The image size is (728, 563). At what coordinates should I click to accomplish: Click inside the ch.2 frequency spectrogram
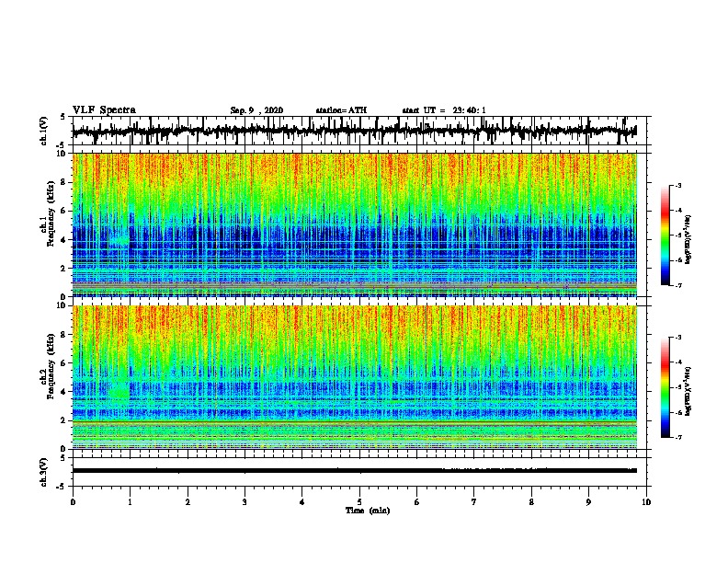point(355,377)
